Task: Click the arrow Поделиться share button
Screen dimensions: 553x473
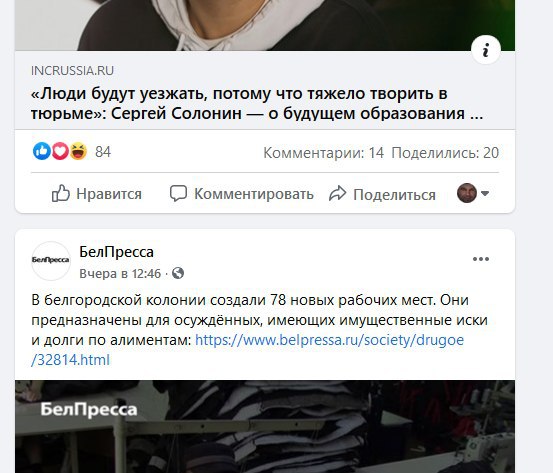Action: point(382,194)
